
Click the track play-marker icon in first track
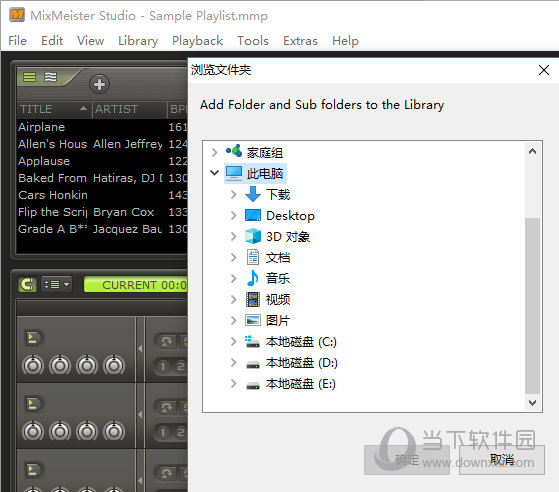tap(33, 338)
